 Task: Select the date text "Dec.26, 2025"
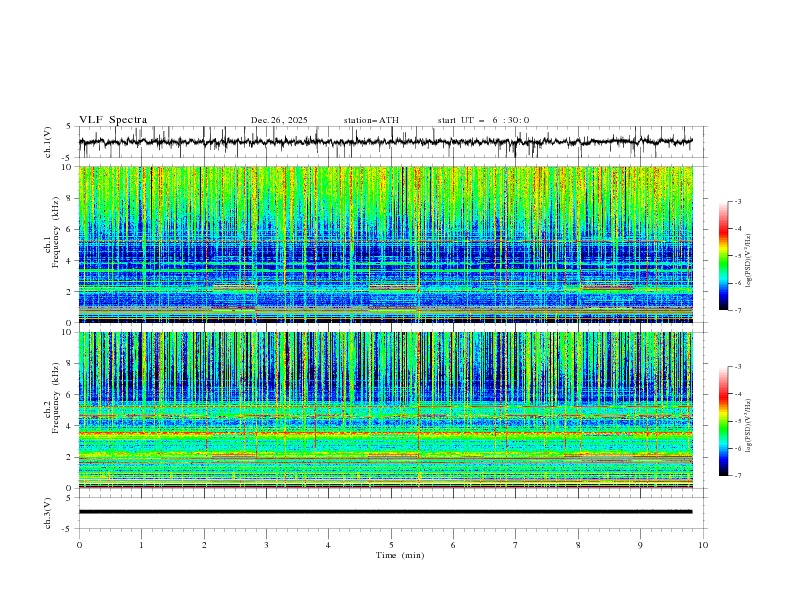point(279,120)
